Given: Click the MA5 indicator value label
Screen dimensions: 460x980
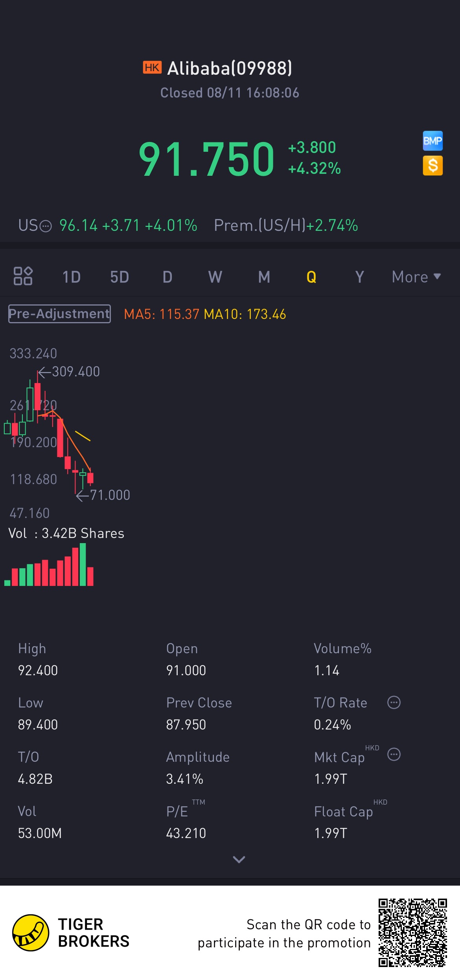Looking at the screenshot, I should [162, 314].
